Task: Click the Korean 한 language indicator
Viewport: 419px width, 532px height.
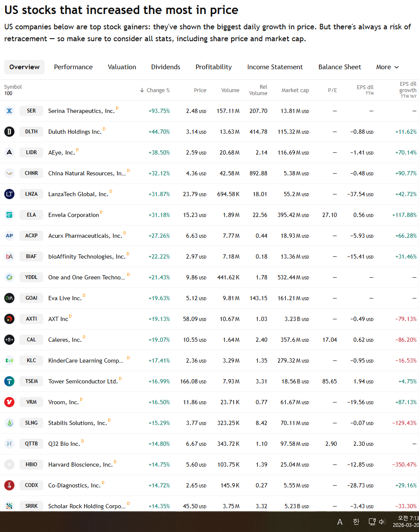Action: coord(356,522)
